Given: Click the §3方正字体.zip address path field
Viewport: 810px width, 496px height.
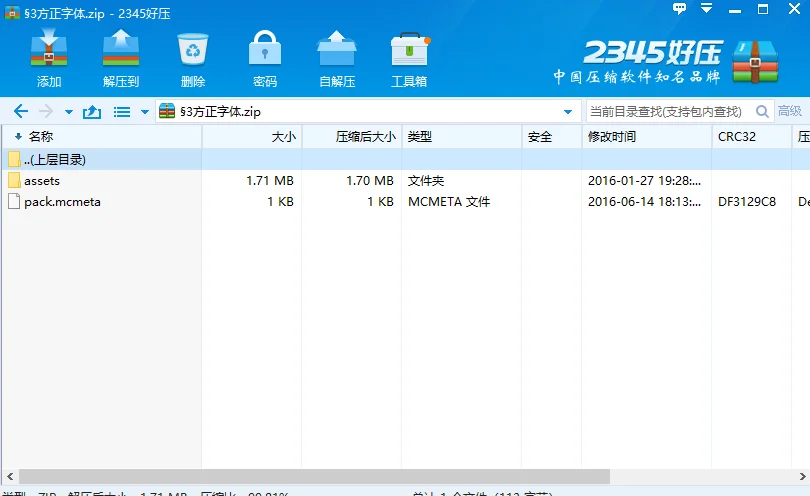Looking at the screenshot, I should [369, 112].
